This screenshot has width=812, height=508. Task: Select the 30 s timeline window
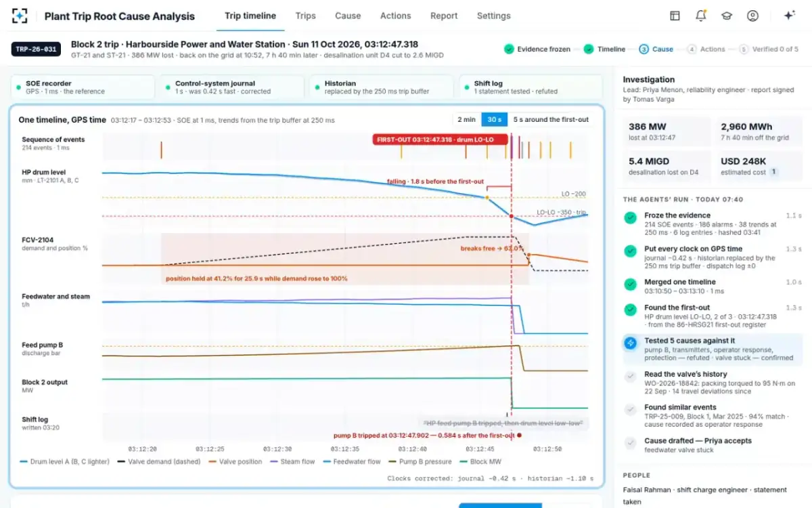tap(494, 120)
